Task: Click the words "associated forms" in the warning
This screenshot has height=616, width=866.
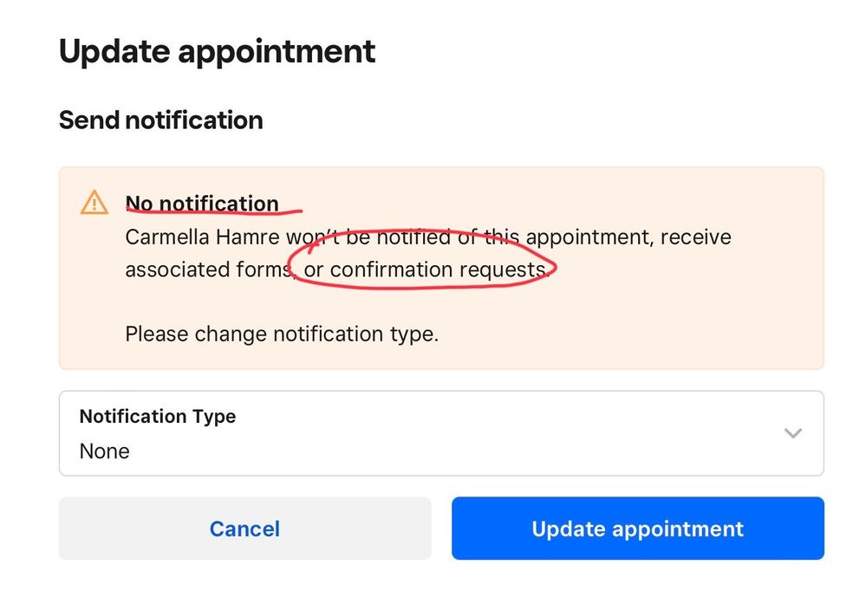Action: tap(206, 269)
